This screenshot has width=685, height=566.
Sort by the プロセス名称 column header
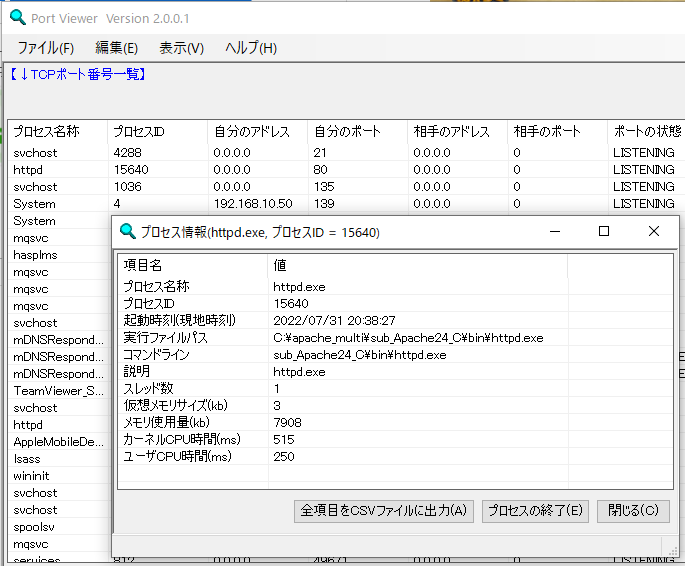coord(58,131)
